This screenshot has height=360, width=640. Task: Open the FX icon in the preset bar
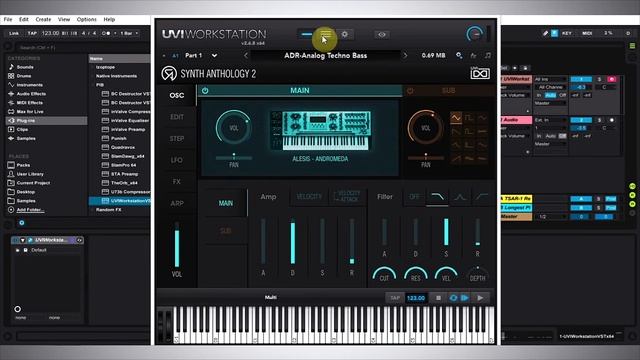coord(473,55)
